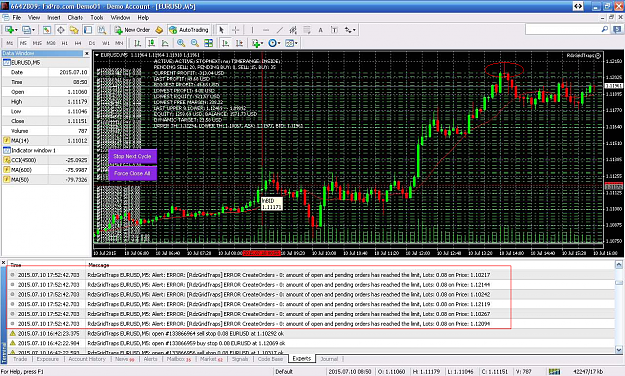
Task: Select the Horizontal Line tool
Action: pyautogui.click(x=266, y=30)
